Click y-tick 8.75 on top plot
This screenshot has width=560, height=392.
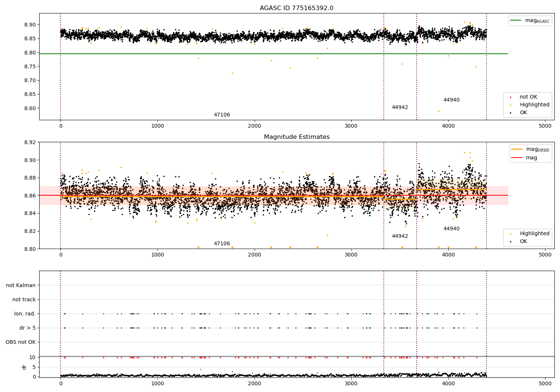(x=30, y=67)
